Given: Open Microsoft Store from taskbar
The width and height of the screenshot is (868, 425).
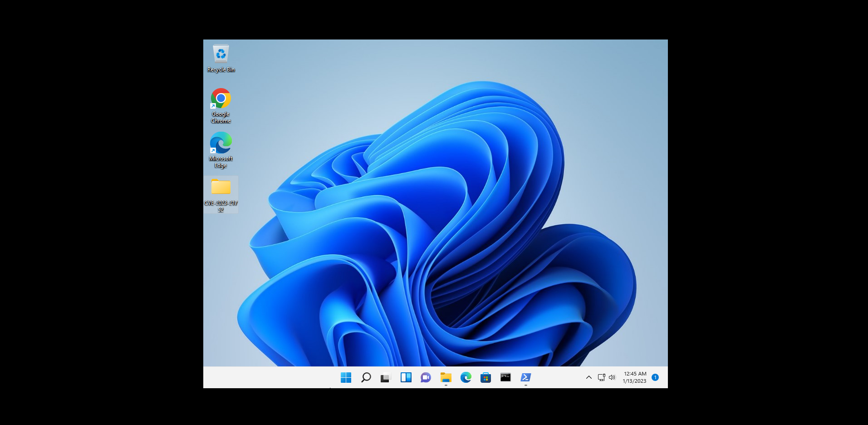Looking at the screenshot, I should [485, 377].
